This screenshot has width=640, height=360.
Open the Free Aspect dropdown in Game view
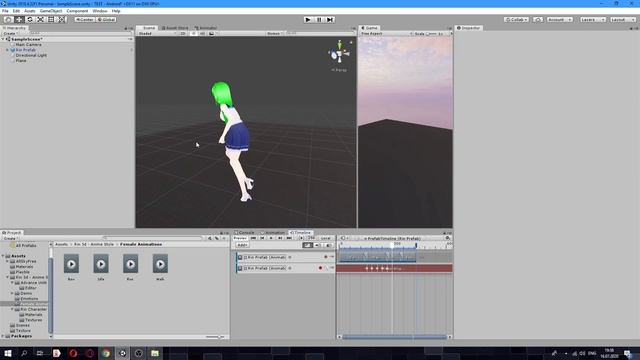pyautogui.click(x=386, y=33)
